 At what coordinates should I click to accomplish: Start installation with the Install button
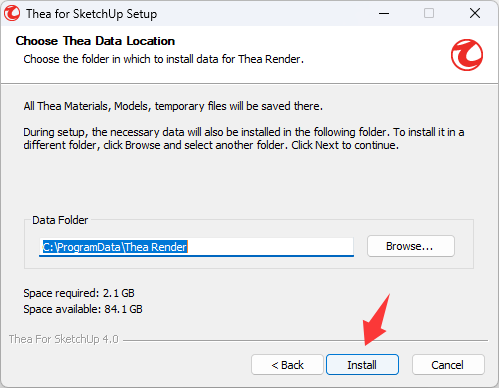[x=362, y=365]
